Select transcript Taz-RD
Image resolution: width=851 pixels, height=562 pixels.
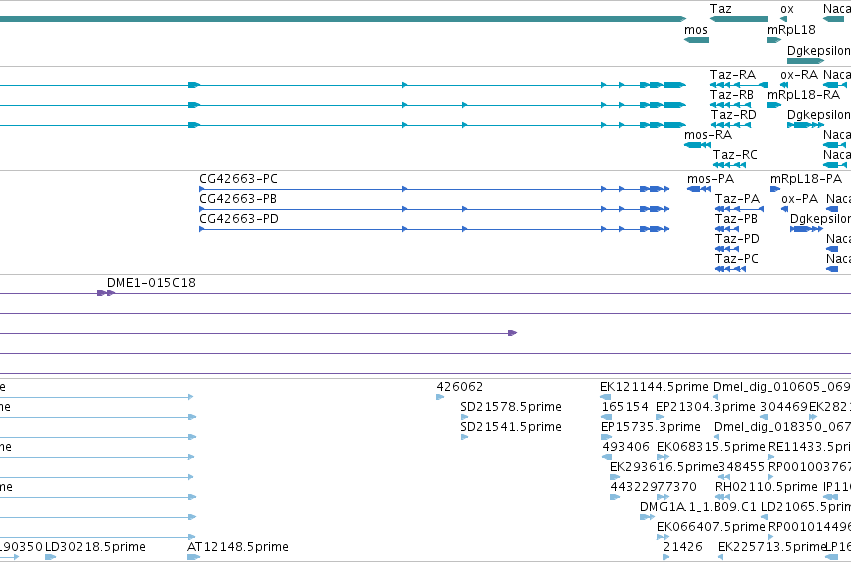(x=733, y=115)
